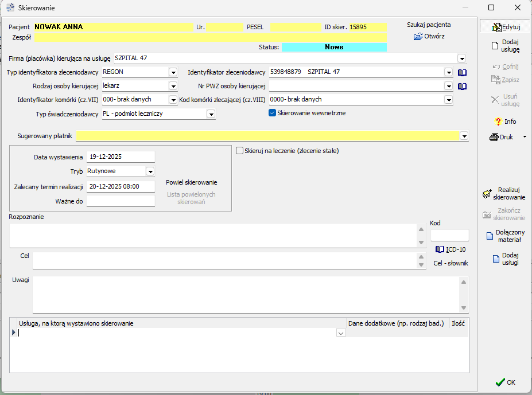Image resolution: width=532 pixels, height=395 pixels.
Task: Click the Cel - słownik link
Action: click(x=451, y=263)
